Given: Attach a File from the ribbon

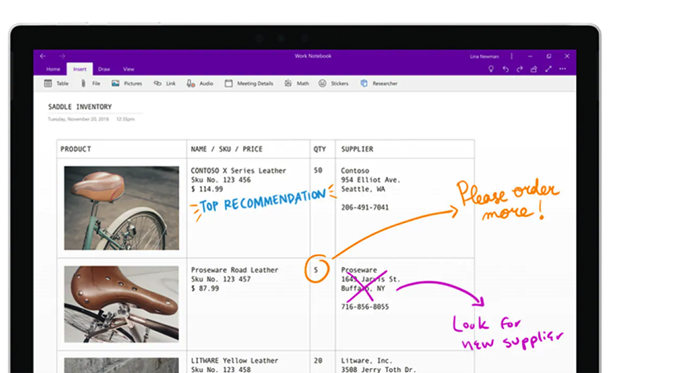Looking at the screenshot, I should 90,83.
